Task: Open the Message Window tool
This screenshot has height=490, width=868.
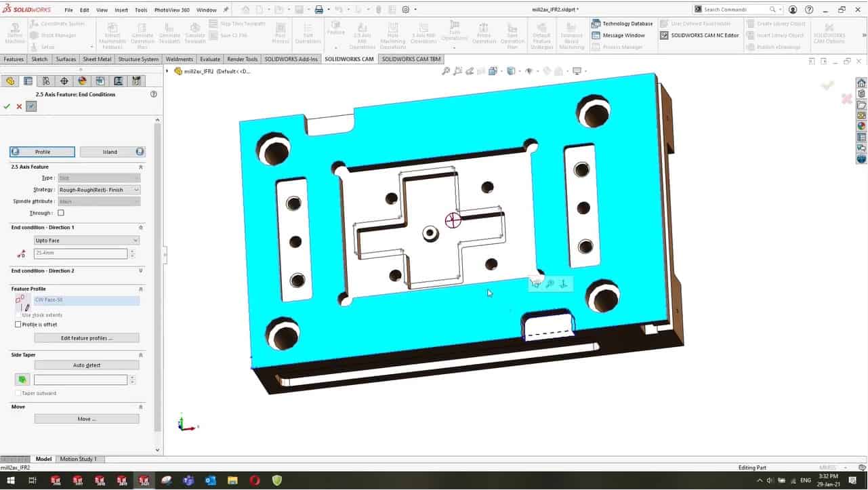Action: [x=618, y=35]
